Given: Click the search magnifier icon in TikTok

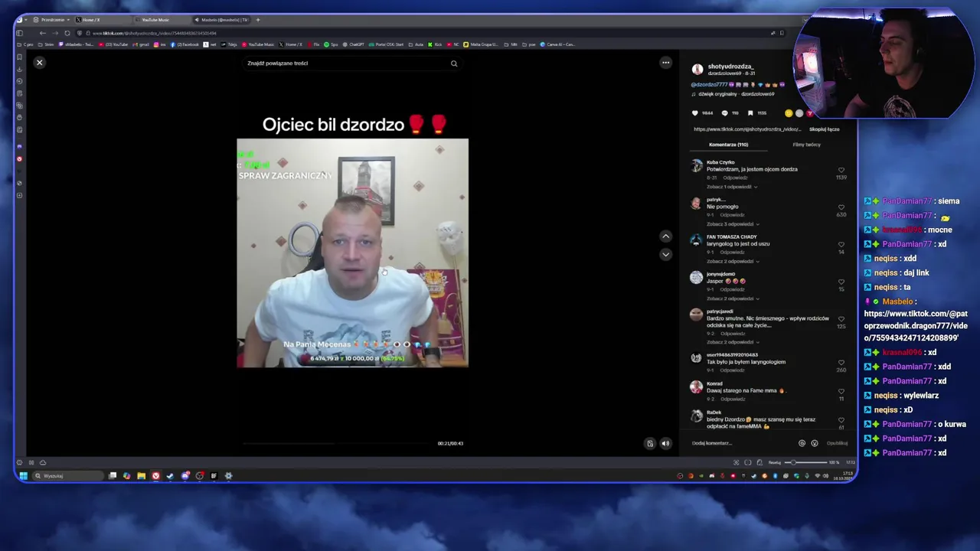Looking at the screenshot, I should [454, 64].
